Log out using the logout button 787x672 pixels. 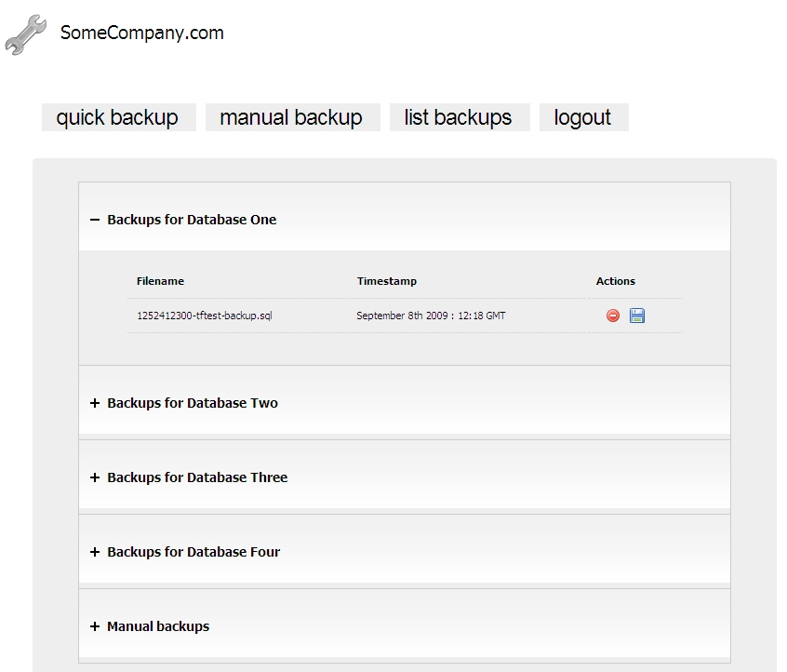(582, 117)
